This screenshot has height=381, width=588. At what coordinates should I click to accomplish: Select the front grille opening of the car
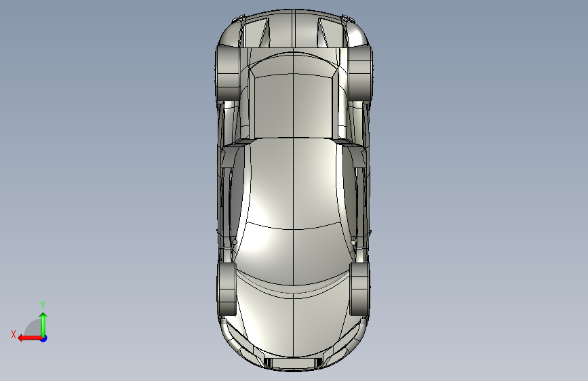pyautogui.click(x=293, y=363)
